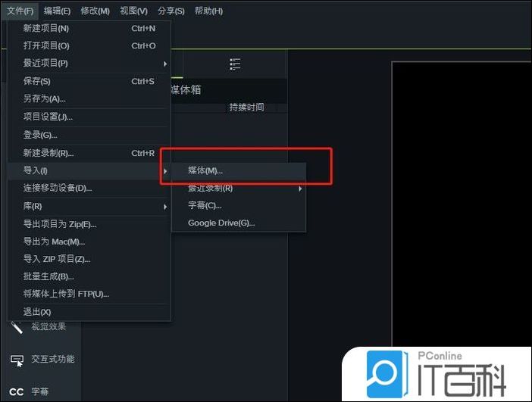
Task: Choose 打开项目(O) menu entry
Action: tap(89, 45)
